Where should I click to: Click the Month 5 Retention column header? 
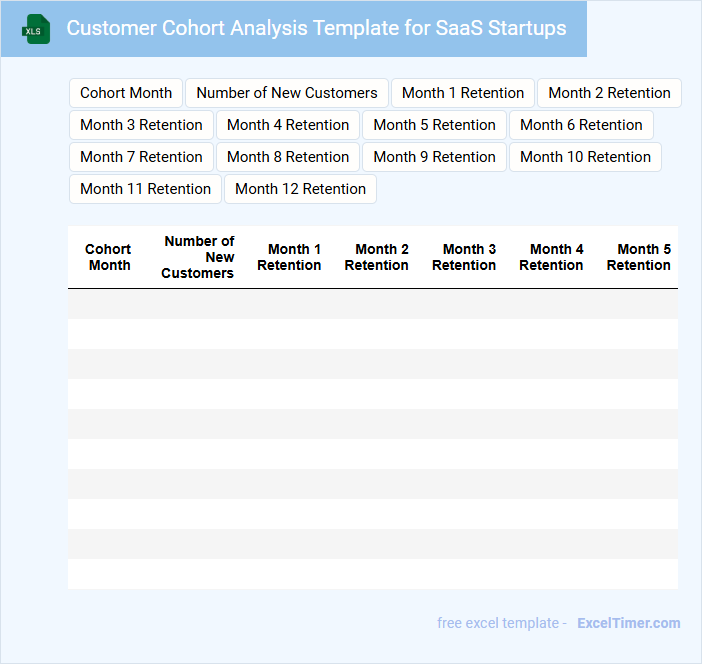point(638,257)
